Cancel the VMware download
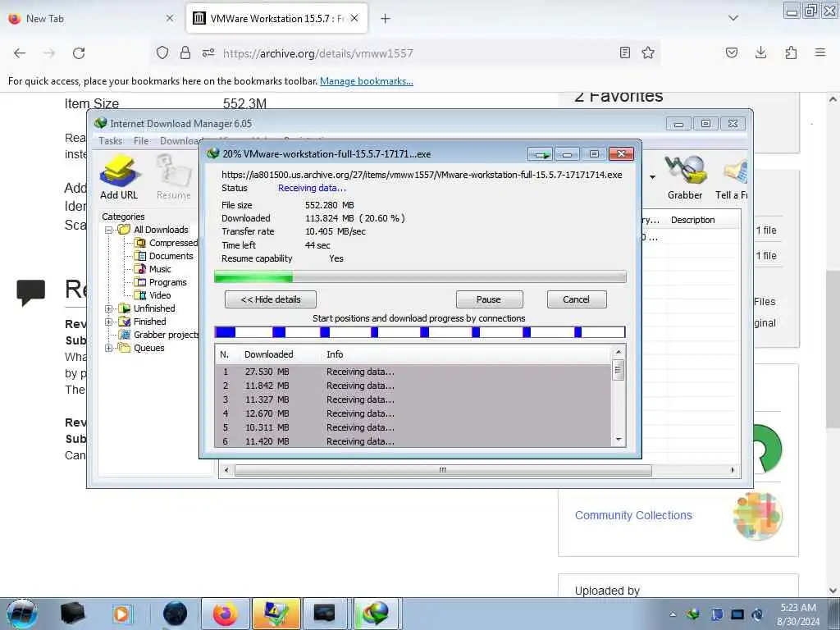The height and width of the screenshot is (630, 840). (x=577, y=299)
